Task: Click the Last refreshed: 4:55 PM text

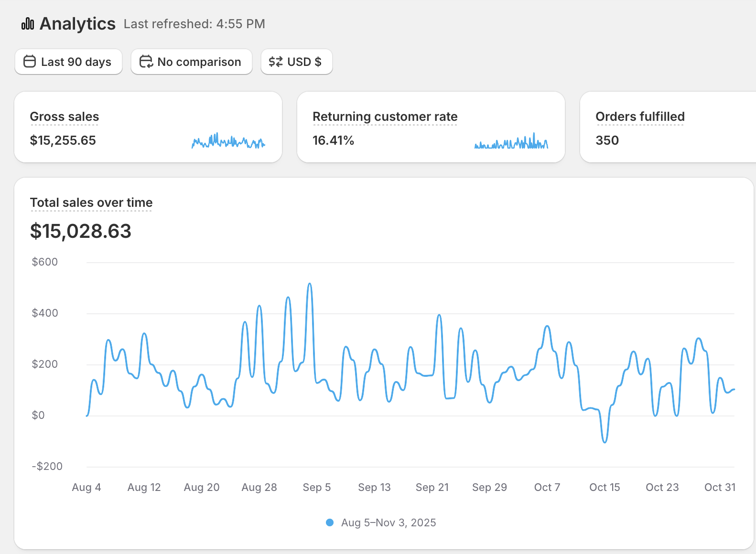Action: [194, 24]
